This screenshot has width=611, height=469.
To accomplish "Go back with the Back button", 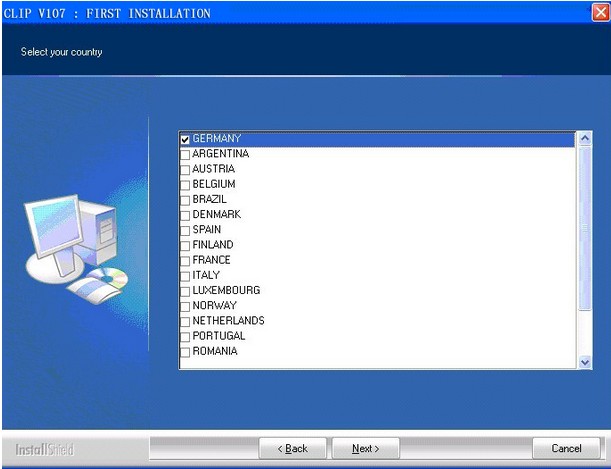I will tap(293, 449).
